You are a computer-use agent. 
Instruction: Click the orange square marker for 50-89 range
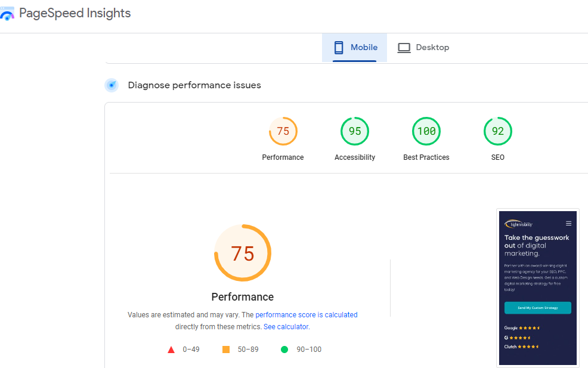[x=225, y=349]
